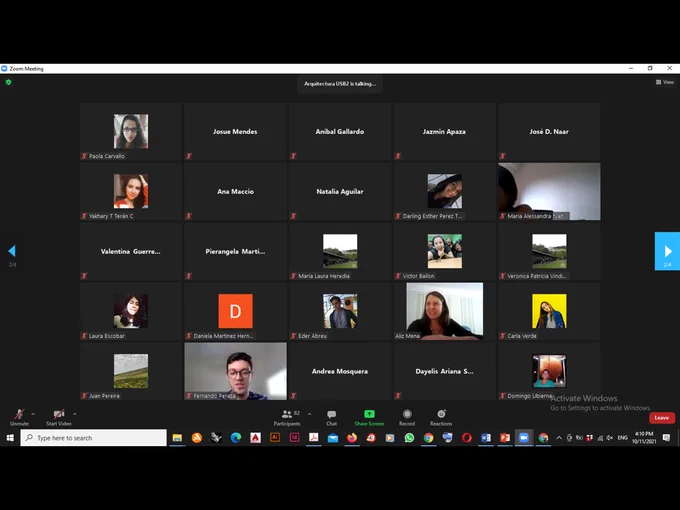
Task: Select Juan Pereira's profile picture
Action: [131, 371]
